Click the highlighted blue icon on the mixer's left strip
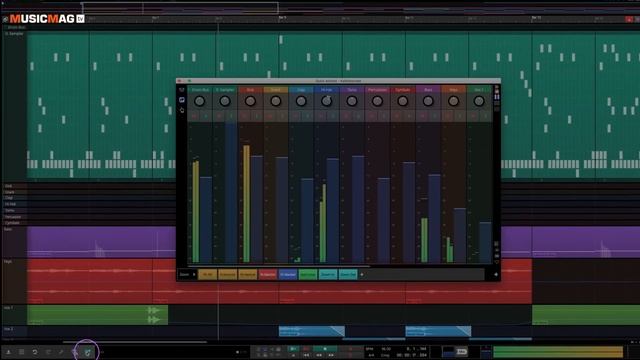640x360 pixels. point(182,100)
